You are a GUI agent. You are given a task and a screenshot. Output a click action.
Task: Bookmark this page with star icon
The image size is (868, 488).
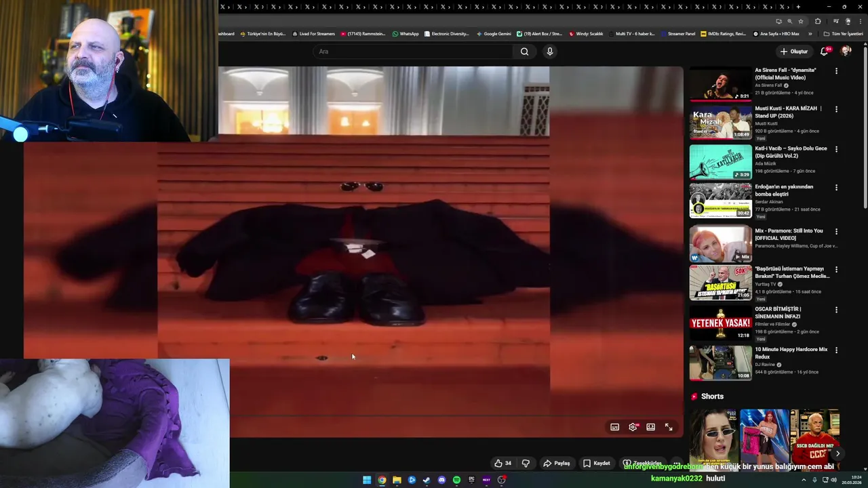800,21
